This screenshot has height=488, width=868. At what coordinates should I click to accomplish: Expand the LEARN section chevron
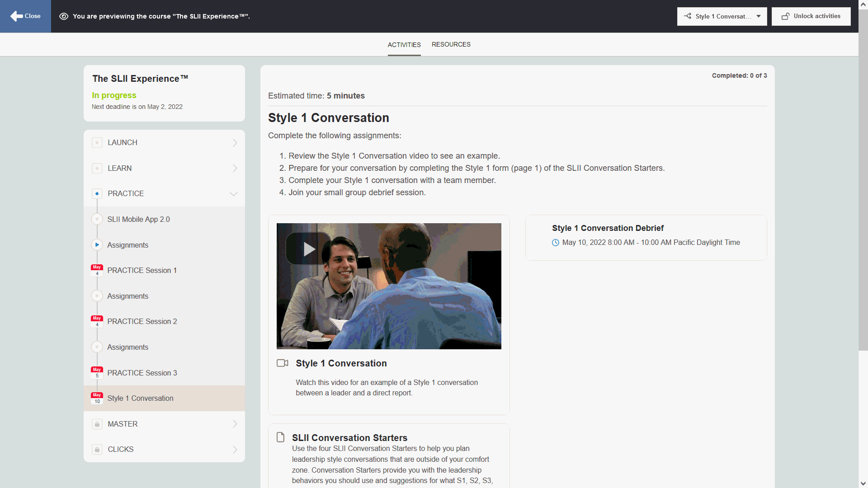[x=235, y=168]
